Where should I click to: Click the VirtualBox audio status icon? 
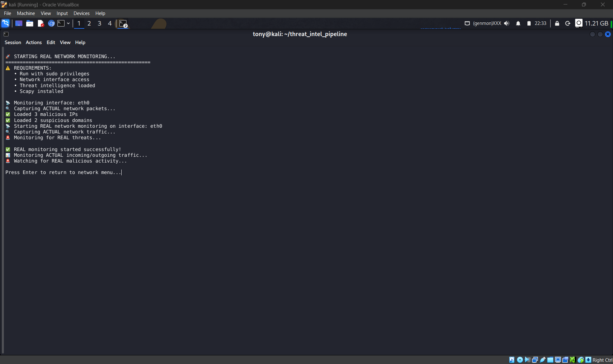pyautogui.click(x=527, y=360)
